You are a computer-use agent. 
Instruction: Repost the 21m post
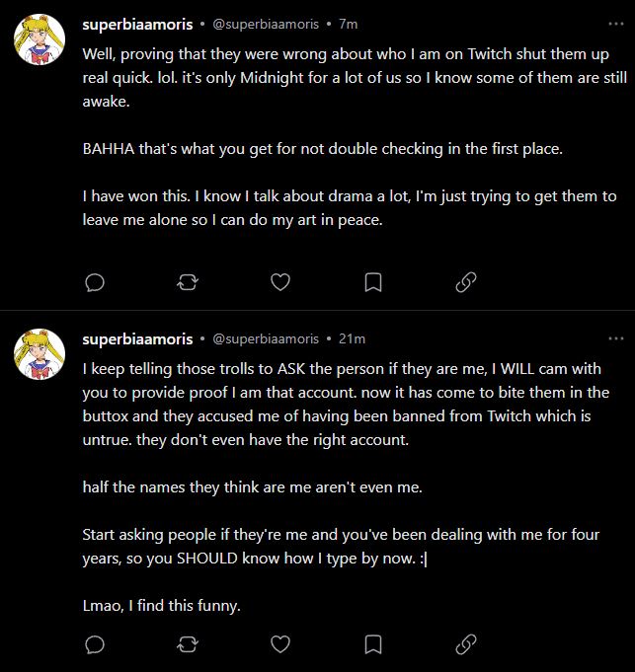[188, 644]
